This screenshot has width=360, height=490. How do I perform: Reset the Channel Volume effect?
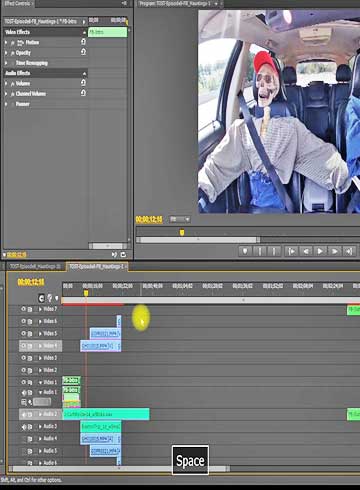[83, 93]
